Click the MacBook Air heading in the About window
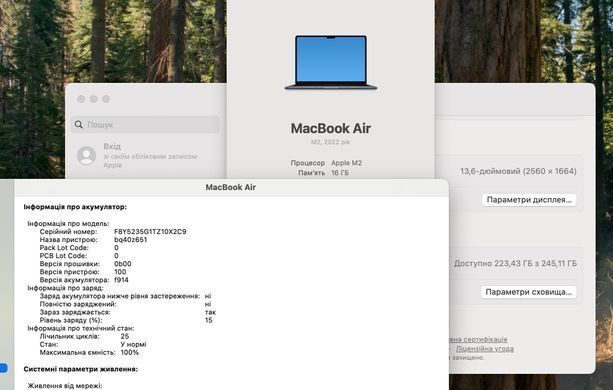This screenshot has height=390, width=613. 331,128
